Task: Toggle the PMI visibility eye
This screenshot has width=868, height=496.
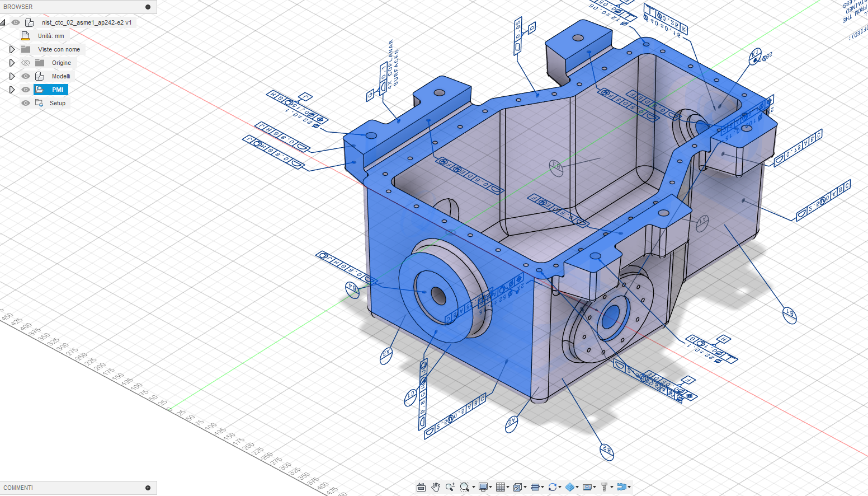Action: pos(26,90)
